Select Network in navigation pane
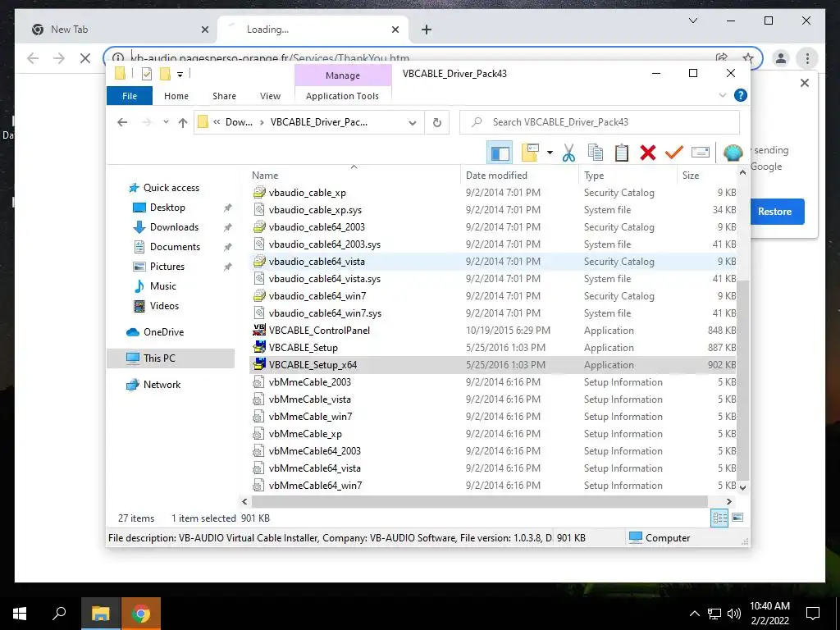This screenshot has width=840, height=630. point(162,385)
